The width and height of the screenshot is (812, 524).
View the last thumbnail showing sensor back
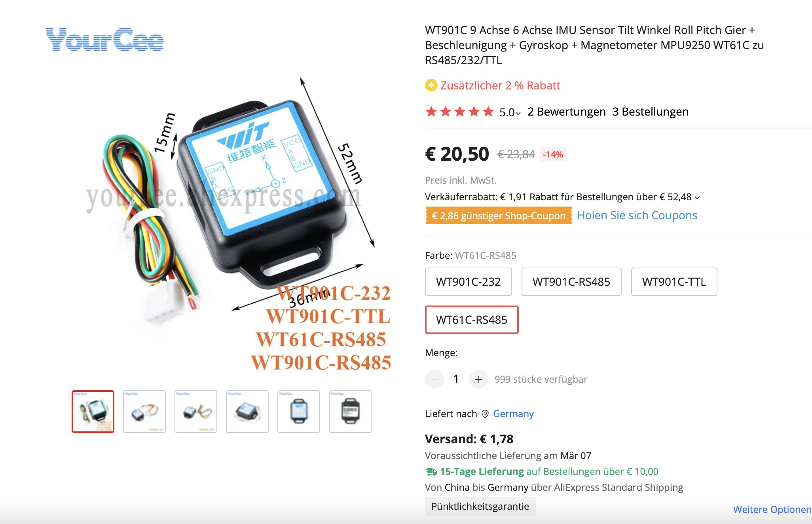click(x=350, y=412)
